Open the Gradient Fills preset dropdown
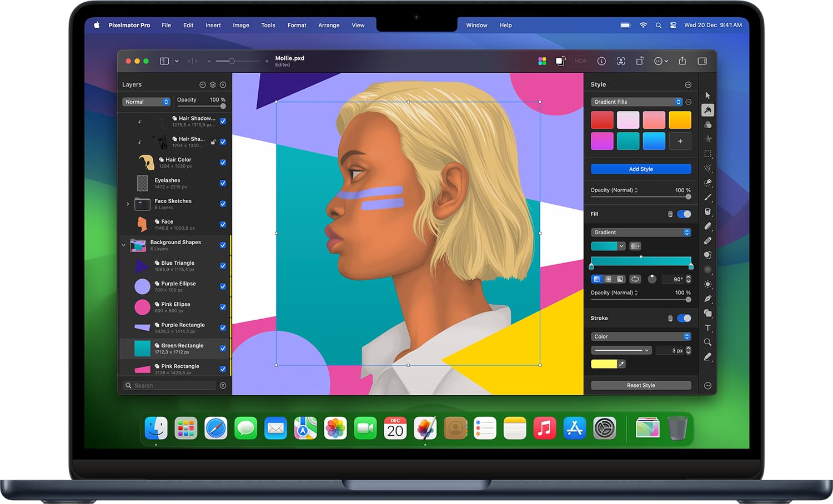833x504 pixels. 636,102
